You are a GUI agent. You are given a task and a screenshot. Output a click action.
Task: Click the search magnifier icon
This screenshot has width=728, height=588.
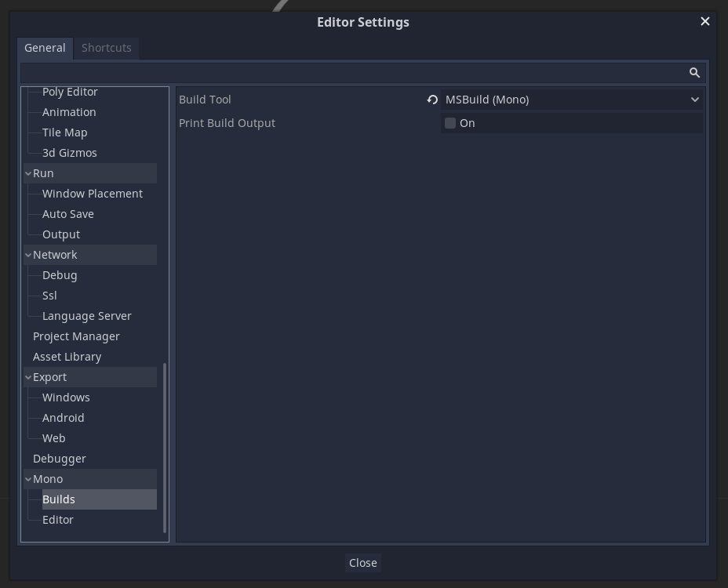coord(693,72)
